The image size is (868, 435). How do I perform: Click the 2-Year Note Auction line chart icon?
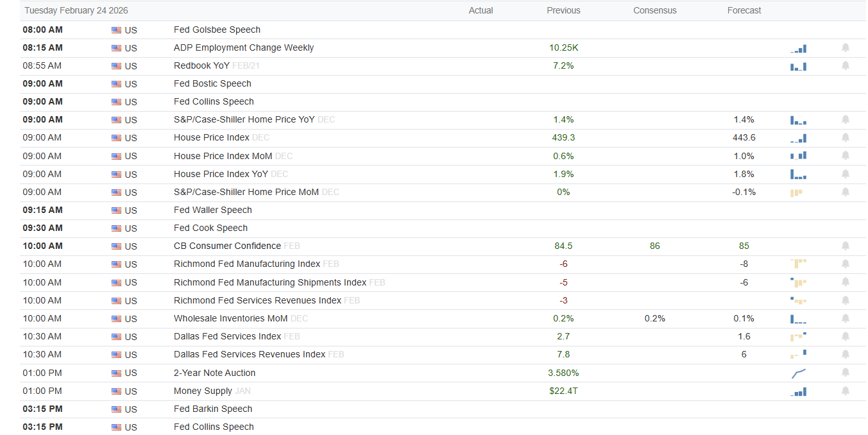[798, 373]
